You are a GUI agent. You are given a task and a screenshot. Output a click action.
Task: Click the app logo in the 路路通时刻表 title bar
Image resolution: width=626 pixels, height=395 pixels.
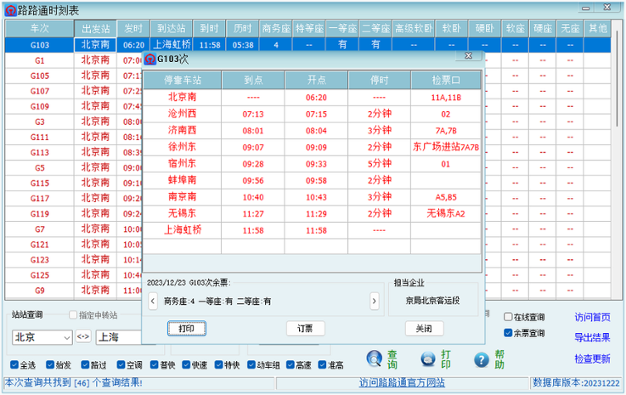click(11, 10)
